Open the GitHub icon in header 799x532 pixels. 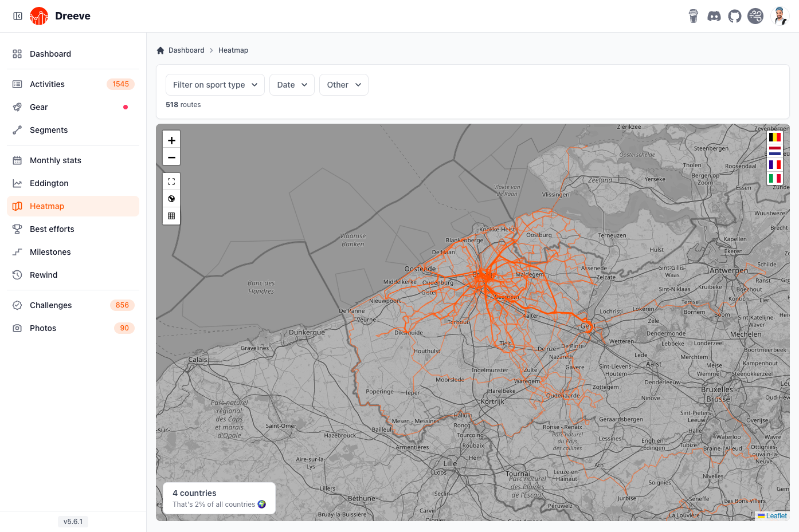735,16
